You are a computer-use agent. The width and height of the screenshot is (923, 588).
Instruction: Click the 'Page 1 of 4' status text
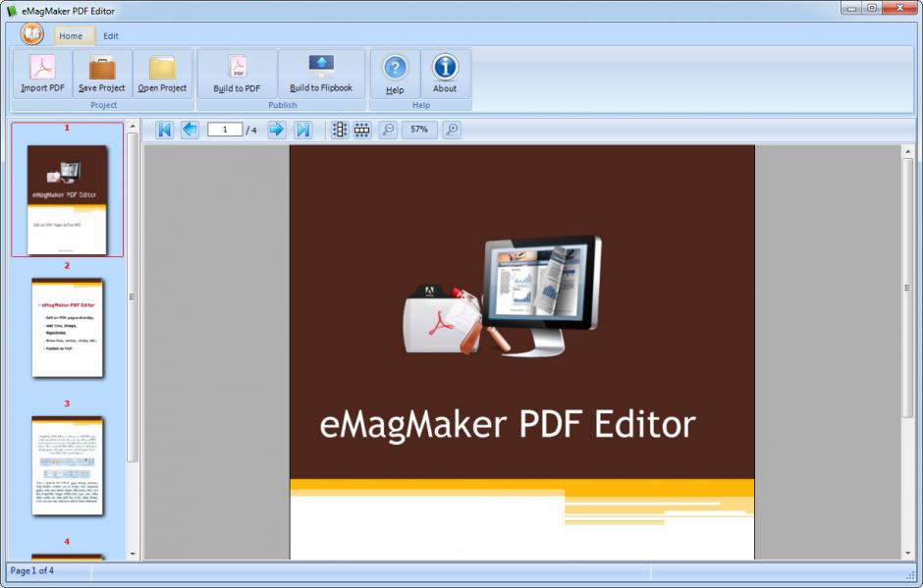tap(31, 570)
